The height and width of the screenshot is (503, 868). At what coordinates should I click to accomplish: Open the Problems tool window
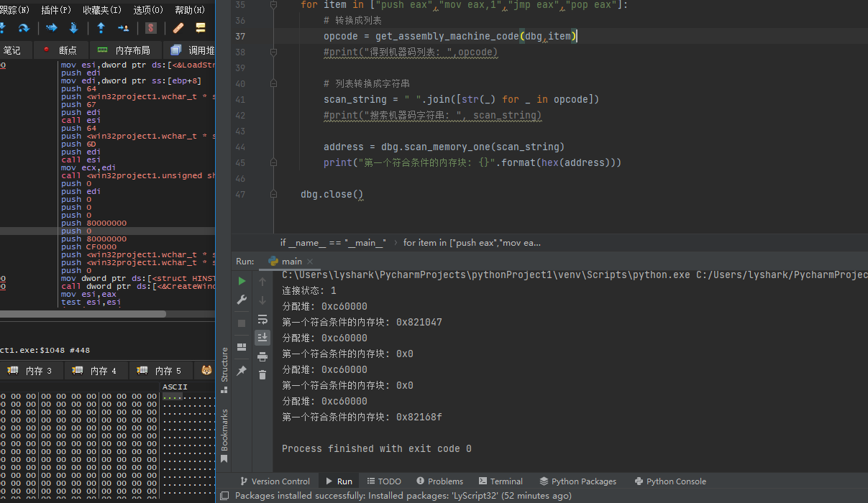[439, 481]
